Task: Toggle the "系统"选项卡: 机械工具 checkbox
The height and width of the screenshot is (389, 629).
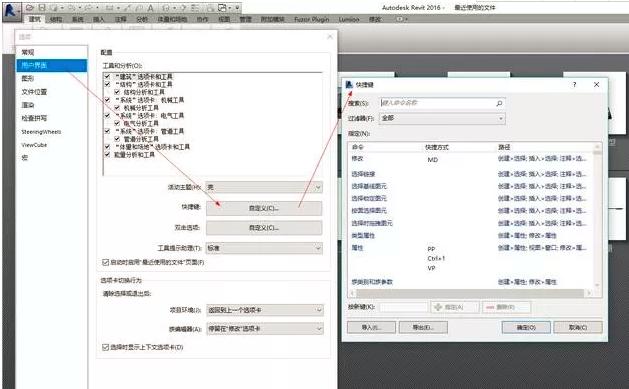Action: (x=107, y=100)
